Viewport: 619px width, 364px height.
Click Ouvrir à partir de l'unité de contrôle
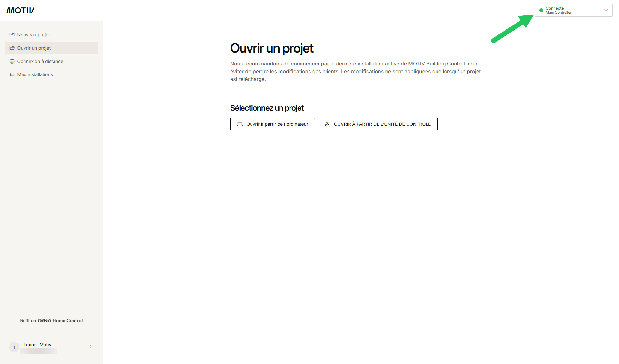point(378,124)
